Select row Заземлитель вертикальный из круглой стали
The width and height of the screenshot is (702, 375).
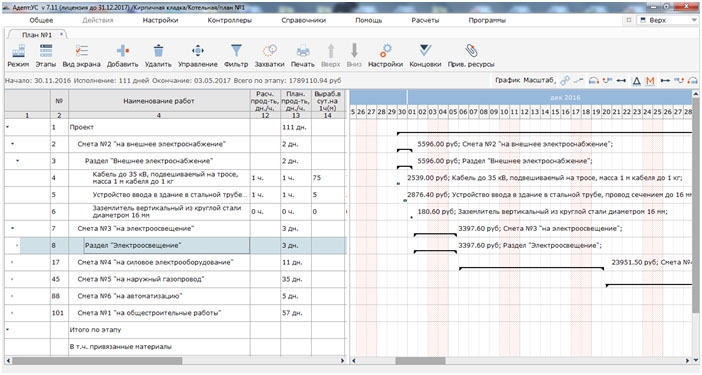pyautogui.click(x=175, y=212)
